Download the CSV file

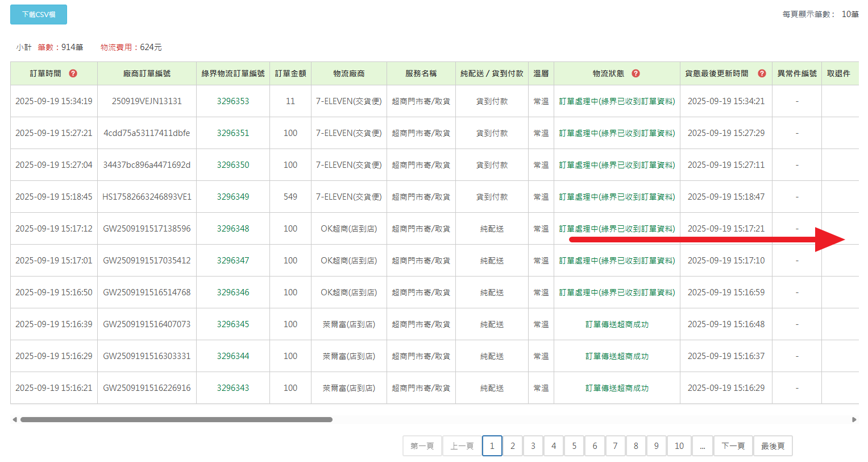[x=39, y=15]
